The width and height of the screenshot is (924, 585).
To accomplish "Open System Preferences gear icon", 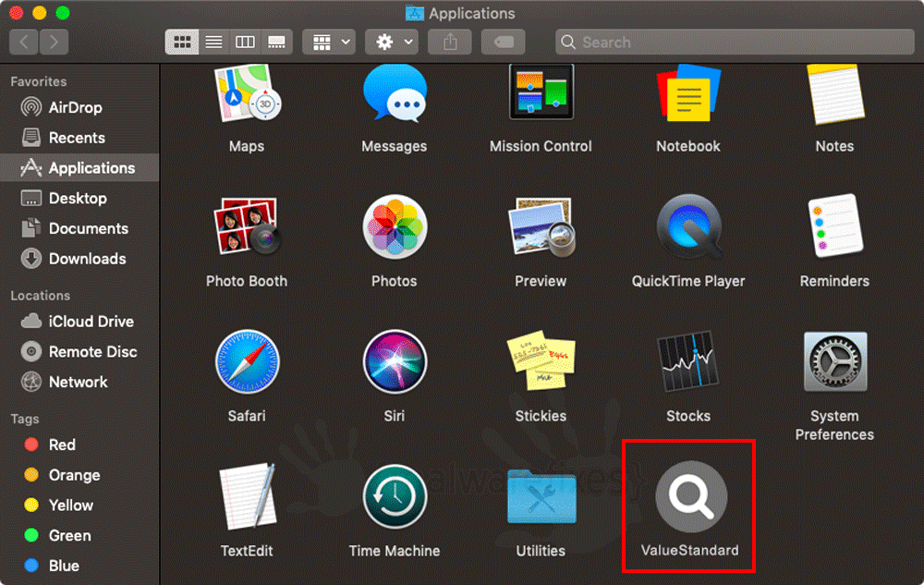I will (835, 361).
